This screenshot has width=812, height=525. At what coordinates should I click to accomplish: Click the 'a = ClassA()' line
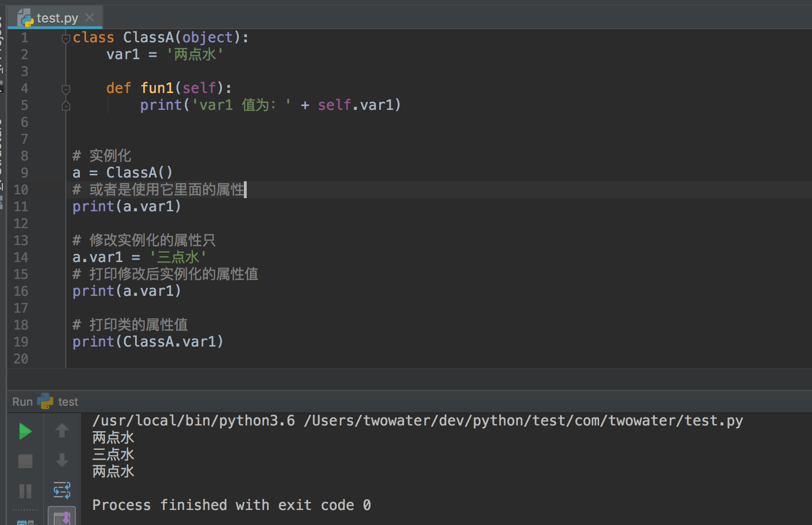[123, 173]
